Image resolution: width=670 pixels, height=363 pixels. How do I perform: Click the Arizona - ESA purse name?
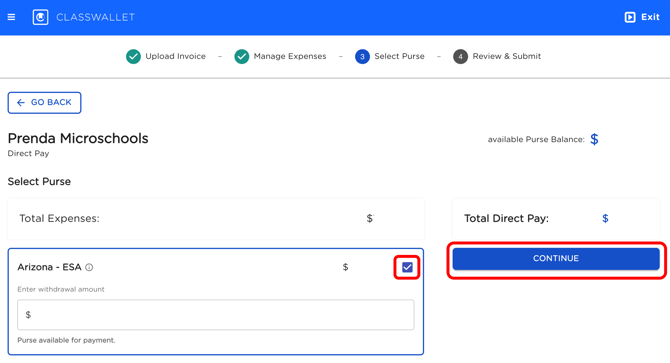click(50, 267)
